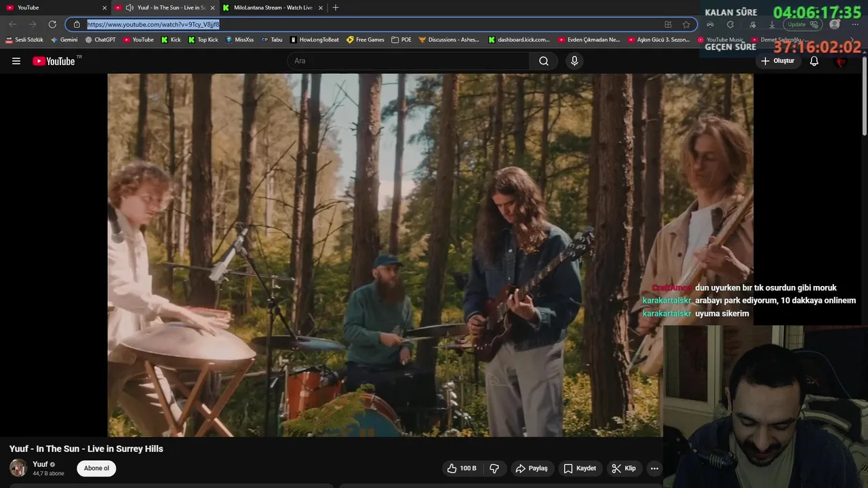Select the Yuuf - In The Sun tab
Screen dimensions: 868x488
tap(171, 7)
